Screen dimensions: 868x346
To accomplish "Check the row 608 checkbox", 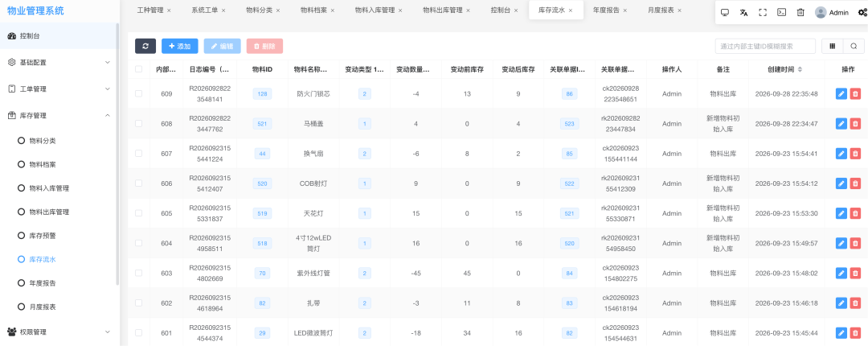I will point(138,124).
